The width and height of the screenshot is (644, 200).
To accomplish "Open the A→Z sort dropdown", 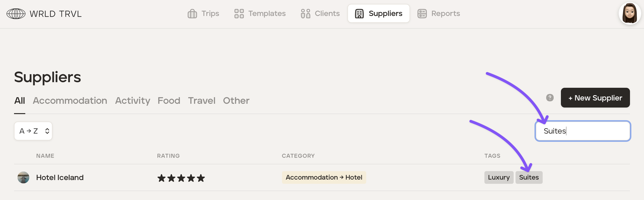I will pos(33,131).
